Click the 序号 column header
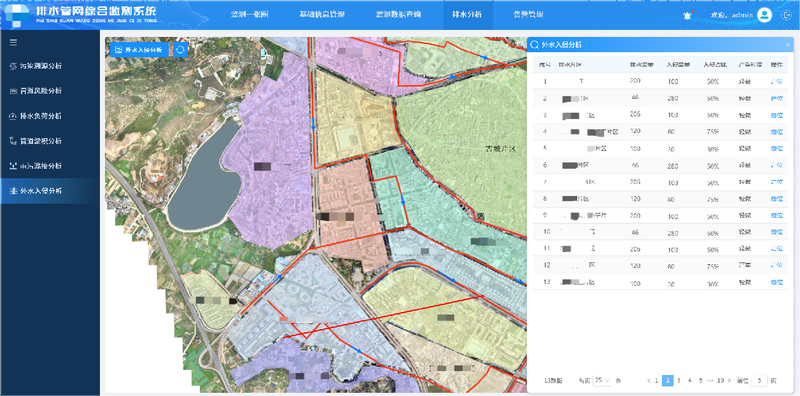The image size is (800, 396). coord(545,65)
